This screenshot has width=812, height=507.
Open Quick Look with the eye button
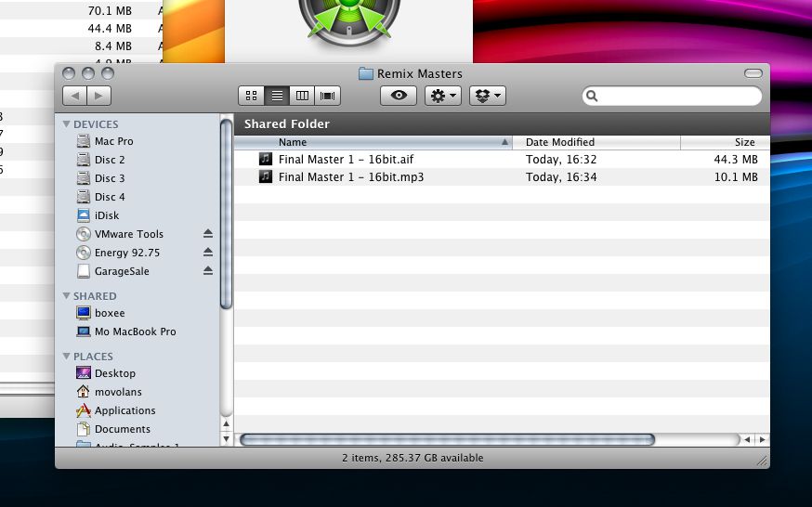pos(399,96)
